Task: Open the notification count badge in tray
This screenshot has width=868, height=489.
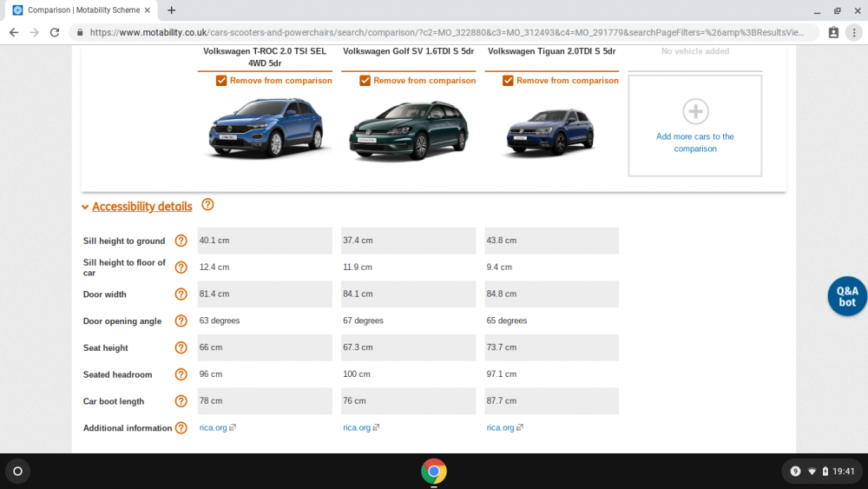Action: coord(795,472)
